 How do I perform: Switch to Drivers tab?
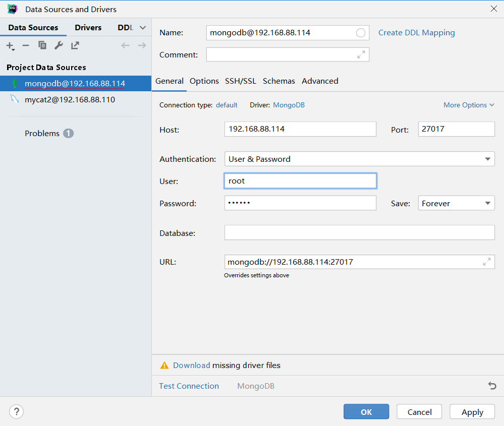tap(88, 28)
